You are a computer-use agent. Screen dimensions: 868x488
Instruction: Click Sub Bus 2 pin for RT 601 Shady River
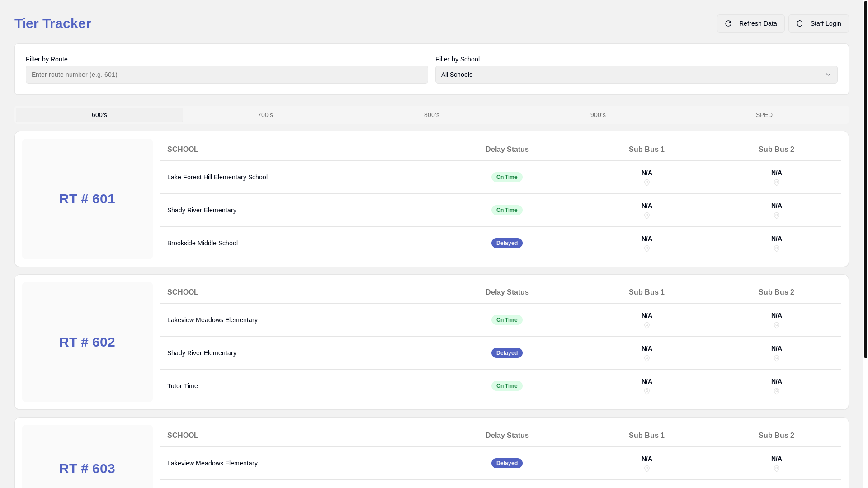click(777, 216)
